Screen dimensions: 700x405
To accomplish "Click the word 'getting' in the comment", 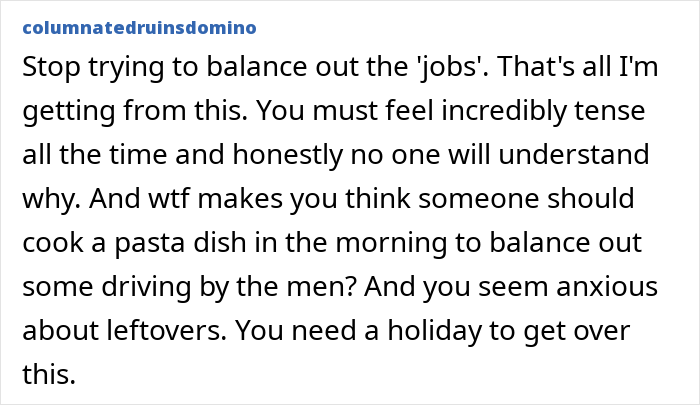I will pos(69,112).
